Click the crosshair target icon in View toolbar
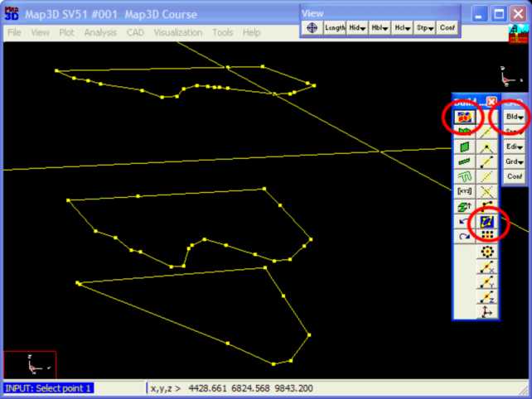 tap(312, 27)
